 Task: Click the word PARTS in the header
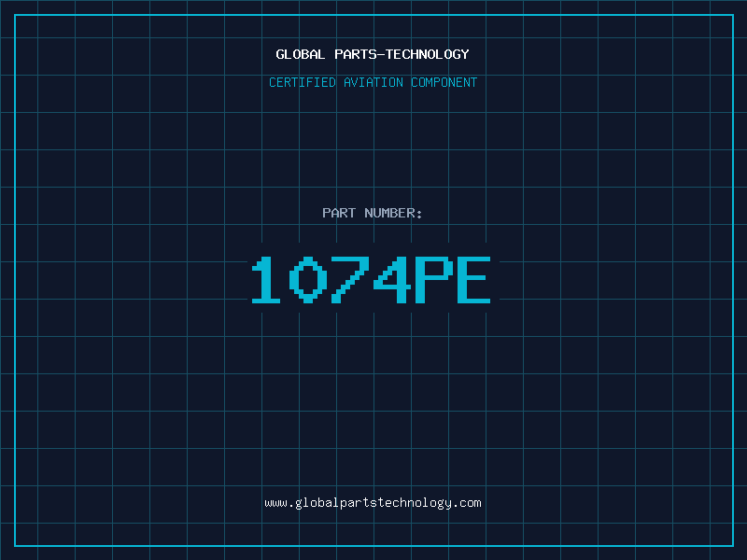(x=356, y=54)
